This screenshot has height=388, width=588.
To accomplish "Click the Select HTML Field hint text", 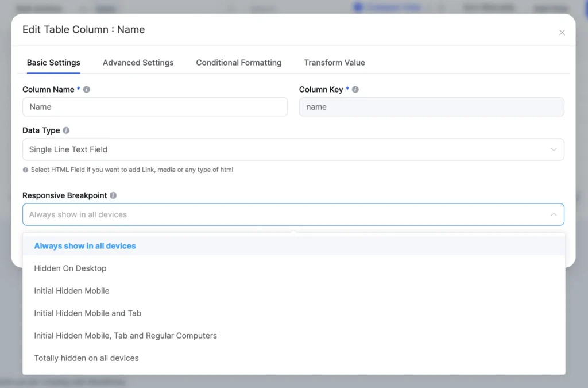I will point(132,170).
